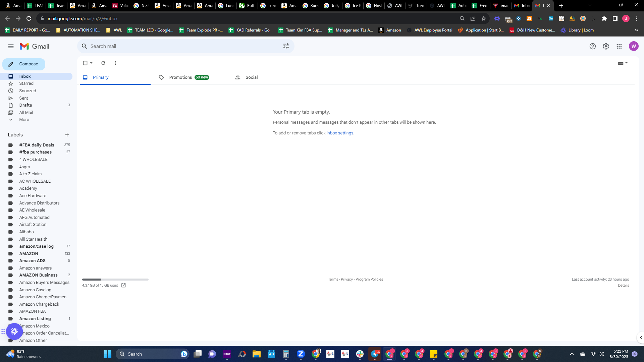
Task: Open the Privacy link in footer
Action: pyautogui.click(x=347, y=279)
